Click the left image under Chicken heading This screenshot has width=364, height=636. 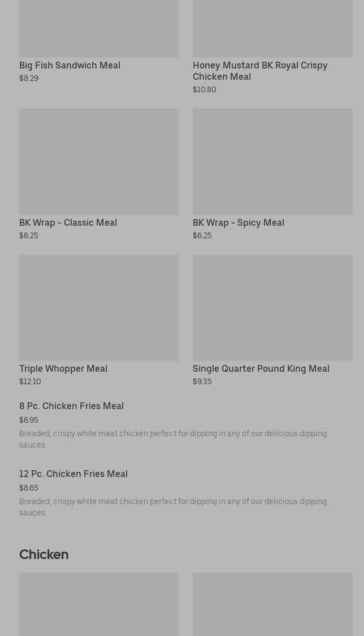[x=99, y=604]
